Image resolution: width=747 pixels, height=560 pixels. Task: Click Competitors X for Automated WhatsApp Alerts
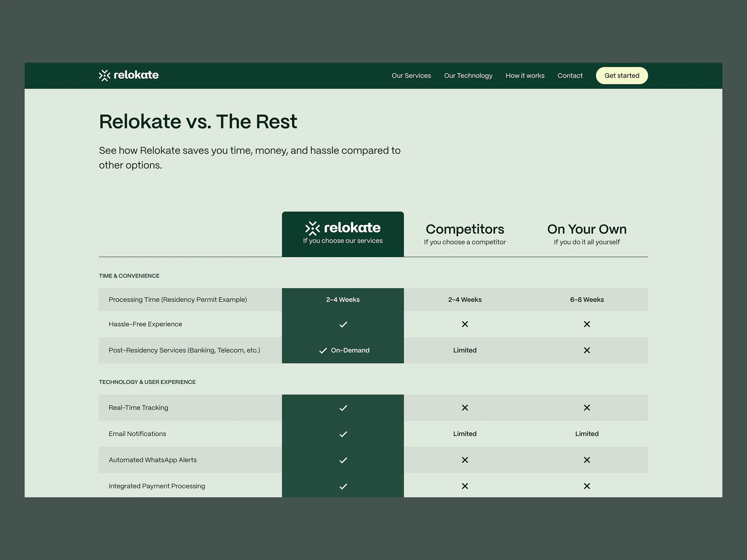465,460
